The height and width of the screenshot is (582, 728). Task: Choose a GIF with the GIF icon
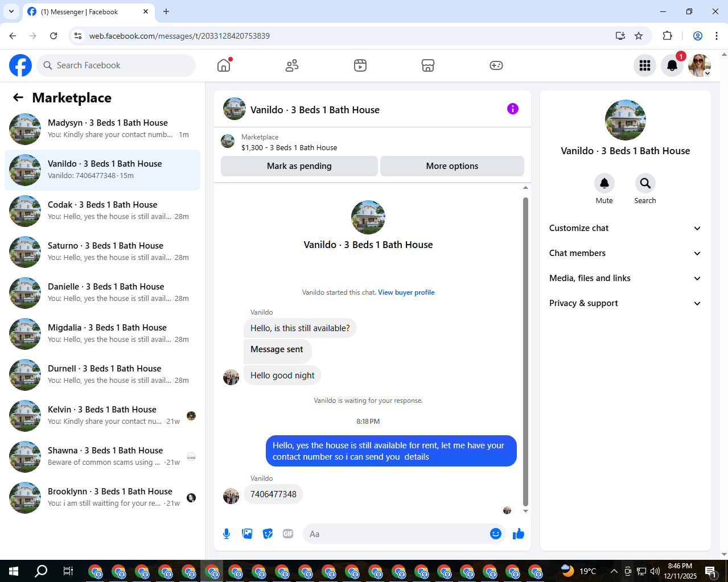(288, 534)
